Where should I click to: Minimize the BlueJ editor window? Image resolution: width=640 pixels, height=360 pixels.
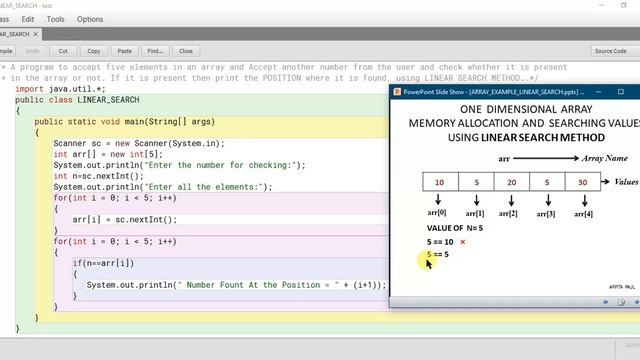pyautogui.click(x=601, y=5)
